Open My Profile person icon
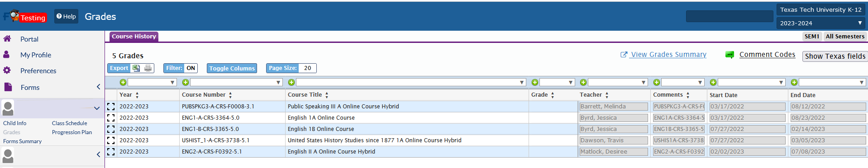The width and height of the screenshot is (868, 168). 6,55
